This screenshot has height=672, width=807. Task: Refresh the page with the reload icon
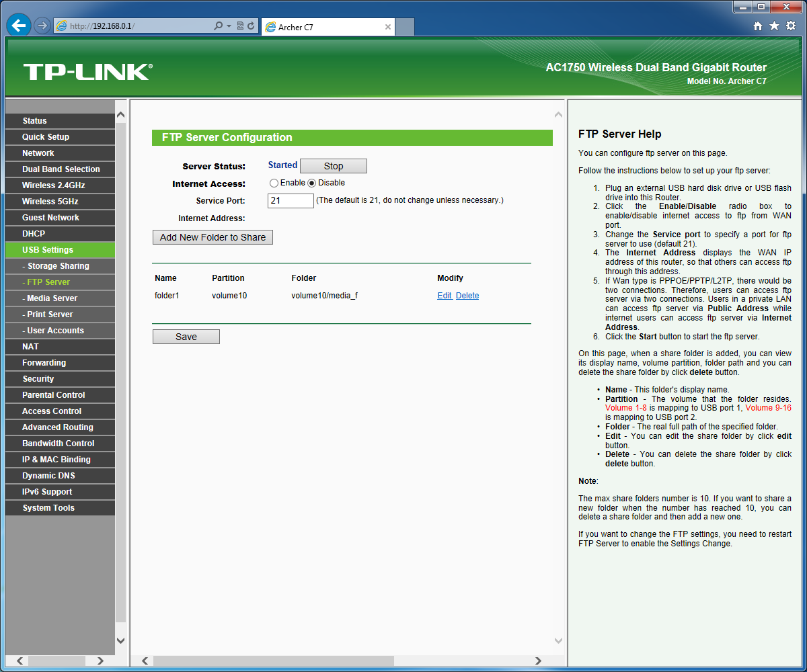pyautogui.click(x=251, y=26)
